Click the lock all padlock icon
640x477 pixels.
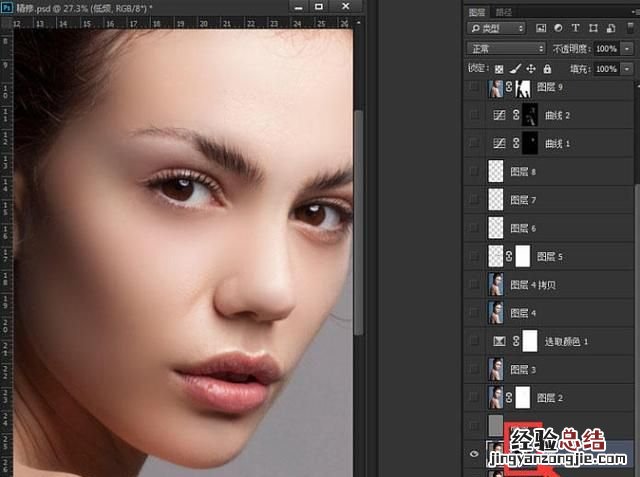point(547,69)
